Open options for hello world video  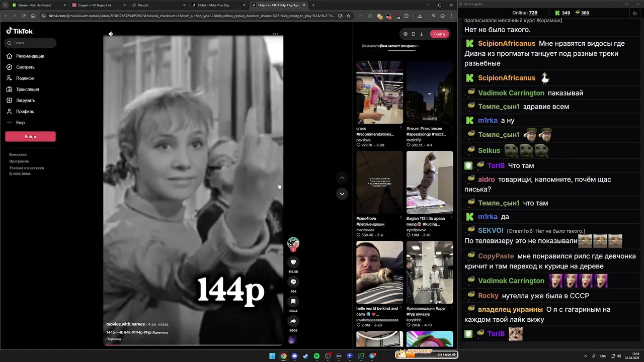point(401,308)
